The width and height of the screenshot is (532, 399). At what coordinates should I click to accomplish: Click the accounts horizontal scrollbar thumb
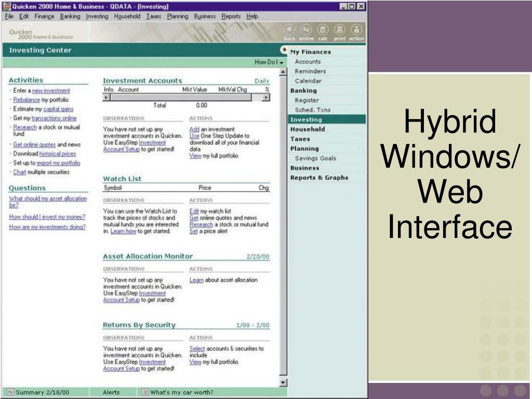coord(181,97)
